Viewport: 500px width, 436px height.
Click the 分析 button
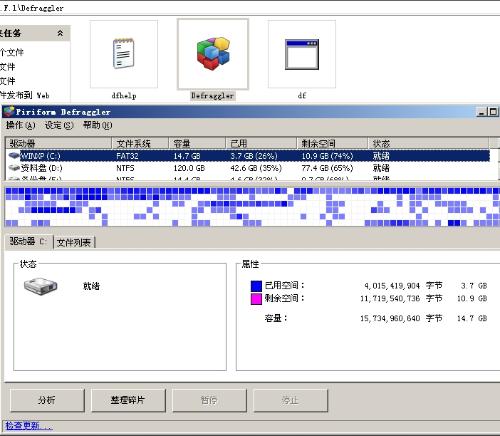[47, 400]
